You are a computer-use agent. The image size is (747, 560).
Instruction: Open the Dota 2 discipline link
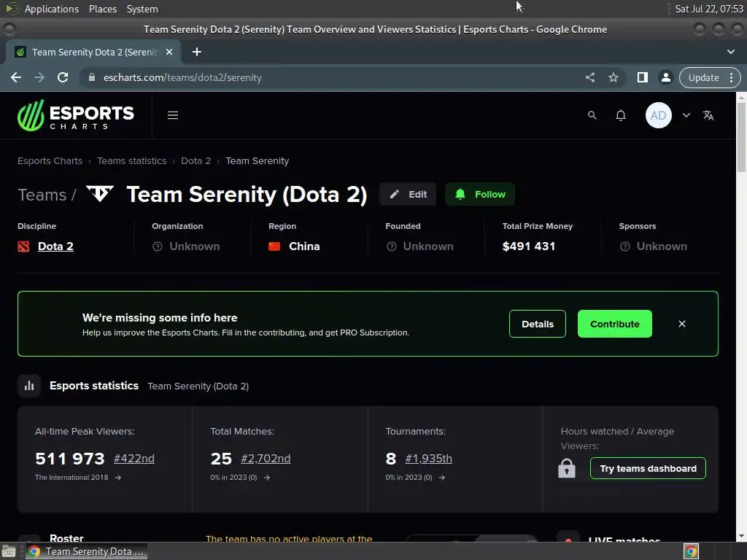55,246
